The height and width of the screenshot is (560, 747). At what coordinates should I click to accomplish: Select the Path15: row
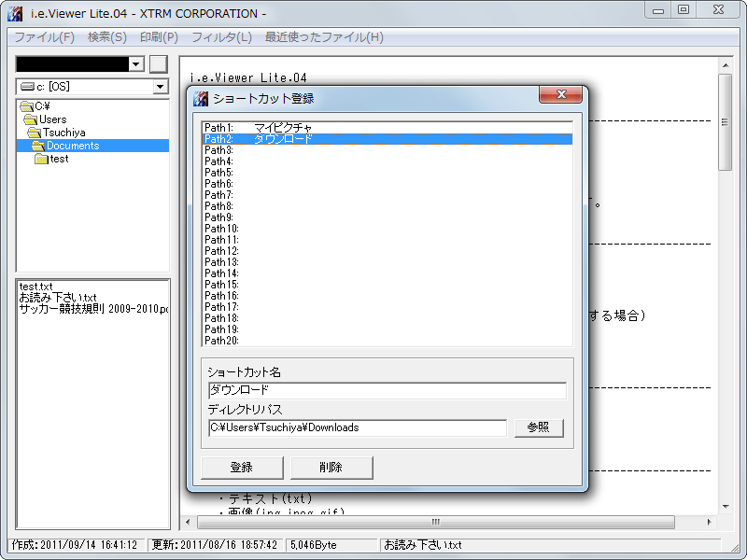[387, 285]
